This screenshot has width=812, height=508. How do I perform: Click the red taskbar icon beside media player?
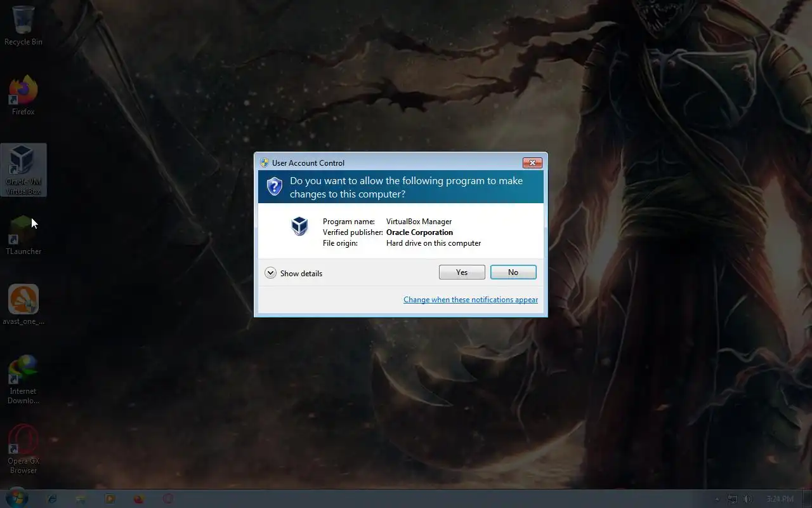point(139,499)
